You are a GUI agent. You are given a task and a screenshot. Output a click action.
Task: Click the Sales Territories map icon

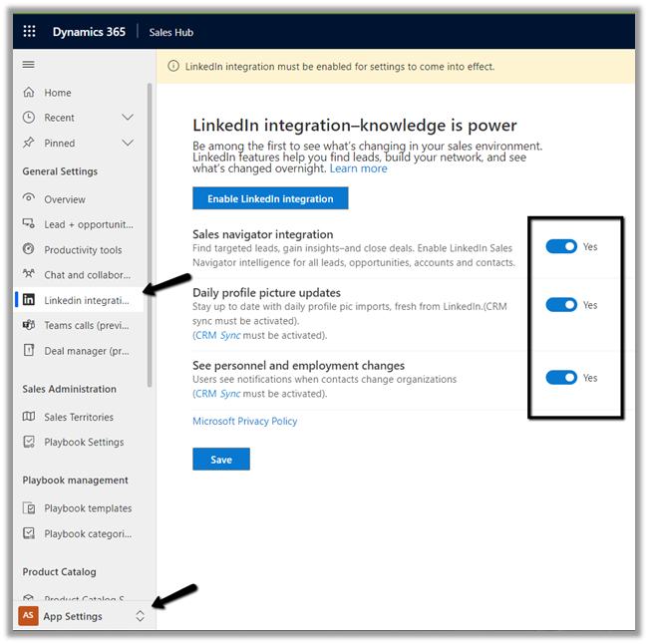click(x=29, y=417)
